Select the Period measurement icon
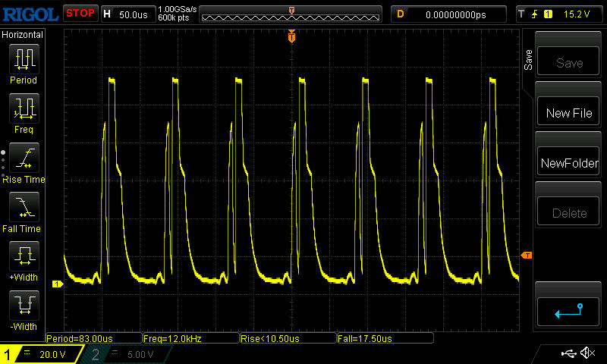This screenshot has width=607, height=364. [23, 58]
